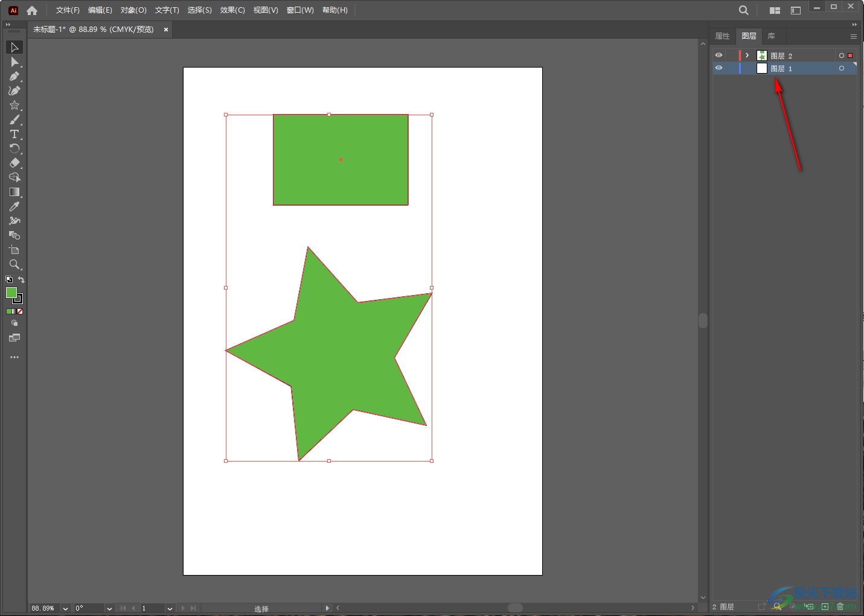Select the Eyedropper tool
The image size is (864, 616).
tap(14, 206)
